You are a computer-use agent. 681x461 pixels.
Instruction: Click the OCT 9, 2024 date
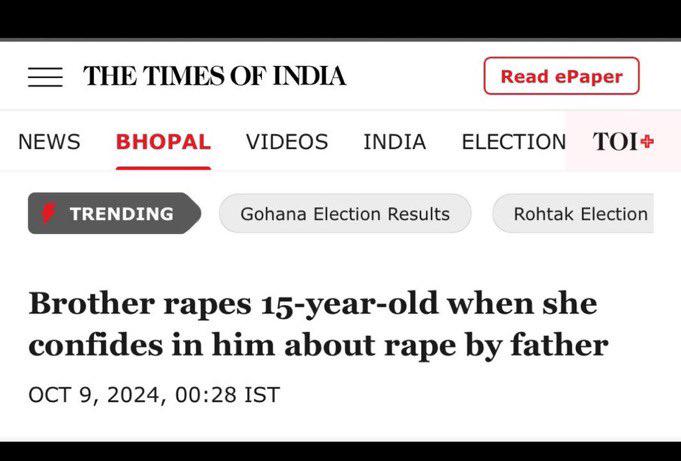point(96,395)
